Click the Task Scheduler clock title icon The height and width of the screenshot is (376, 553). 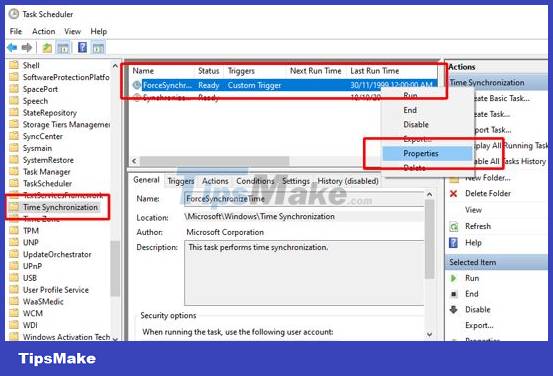[14, 14]
